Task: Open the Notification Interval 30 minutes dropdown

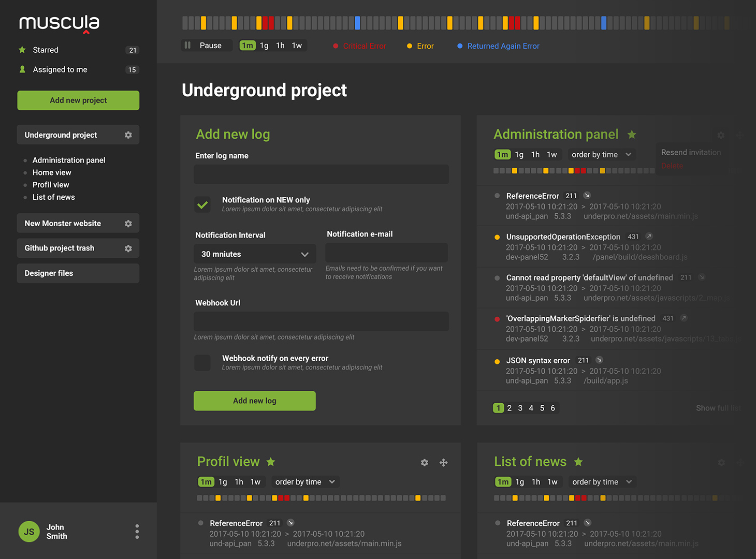Action: pyautogui.click(x=255, y=254)
